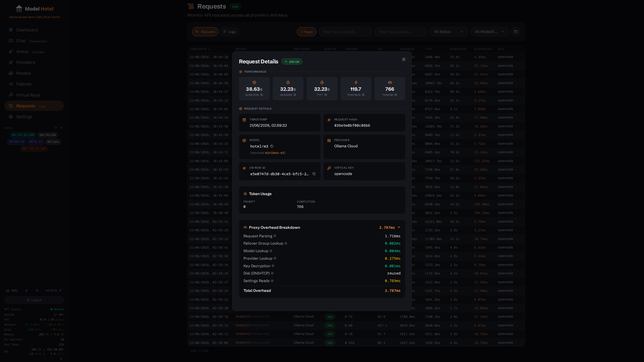Show info for Failover Group Lookup
Viewport: 644px width, 362px height.
pos(286,243)
